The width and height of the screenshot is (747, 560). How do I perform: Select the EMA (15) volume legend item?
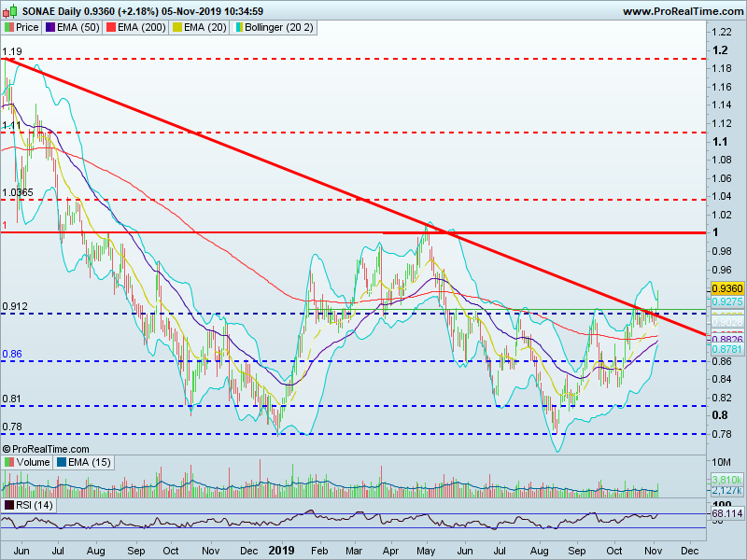[x=84, y=462]
